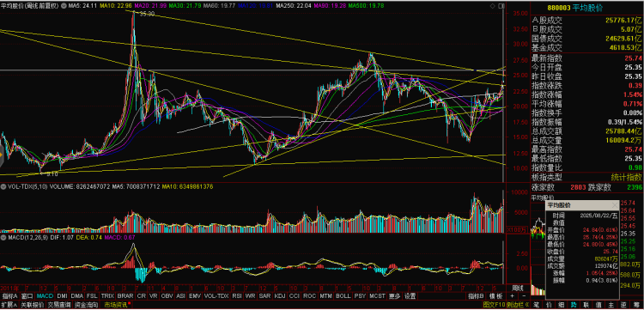Zoom out chart with the − button
The height and width of the screenshot is (310, 644).
click(x=524, y=296)
